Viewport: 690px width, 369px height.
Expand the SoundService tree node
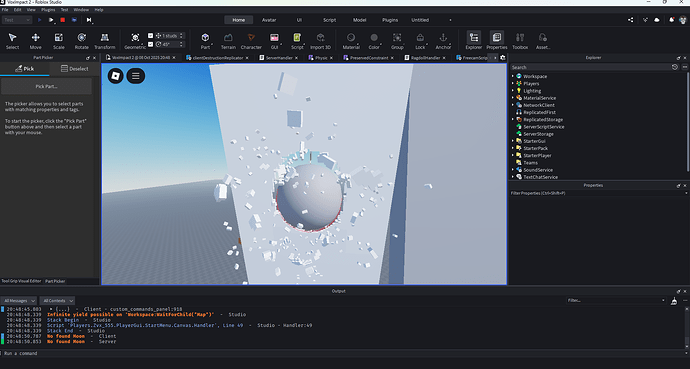(x=513, y=170)
